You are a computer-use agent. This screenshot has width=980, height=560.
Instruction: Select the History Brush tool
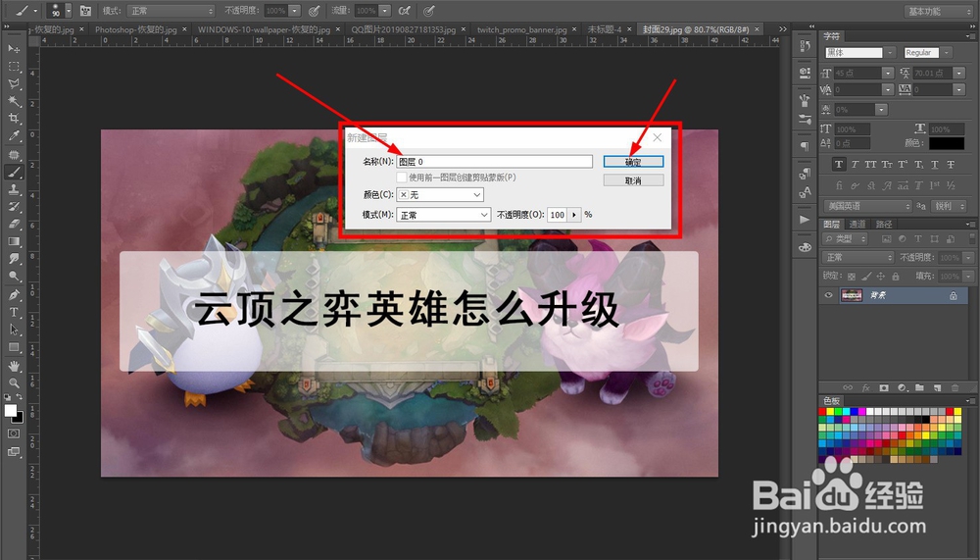pos(14,207)
